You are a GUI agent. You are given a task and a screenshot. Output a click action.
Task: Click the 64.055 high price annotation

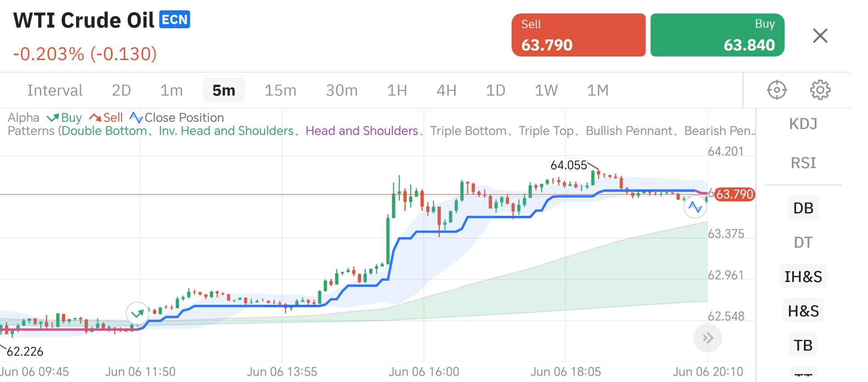(569, 165)
